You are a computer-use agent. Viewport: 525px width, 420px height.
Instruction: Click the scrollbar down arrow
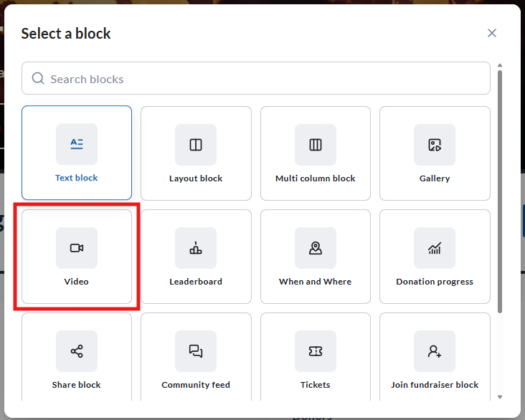500,397
